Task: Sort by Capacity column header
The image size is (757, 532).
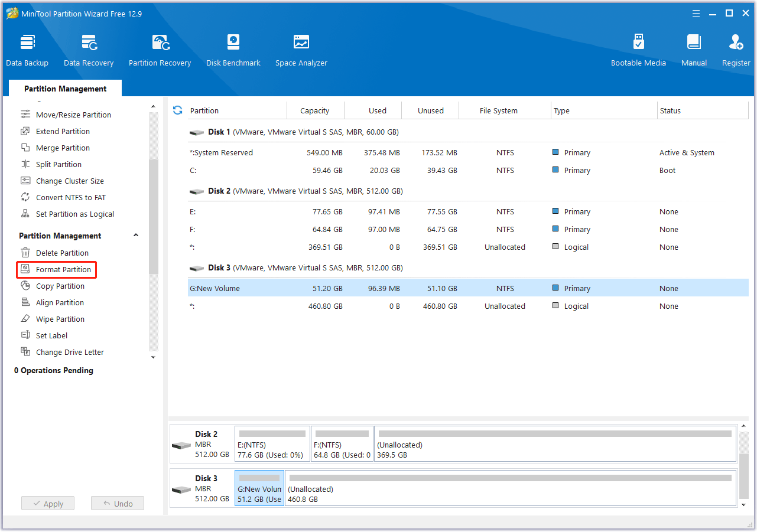Action: tap(315, 110)
